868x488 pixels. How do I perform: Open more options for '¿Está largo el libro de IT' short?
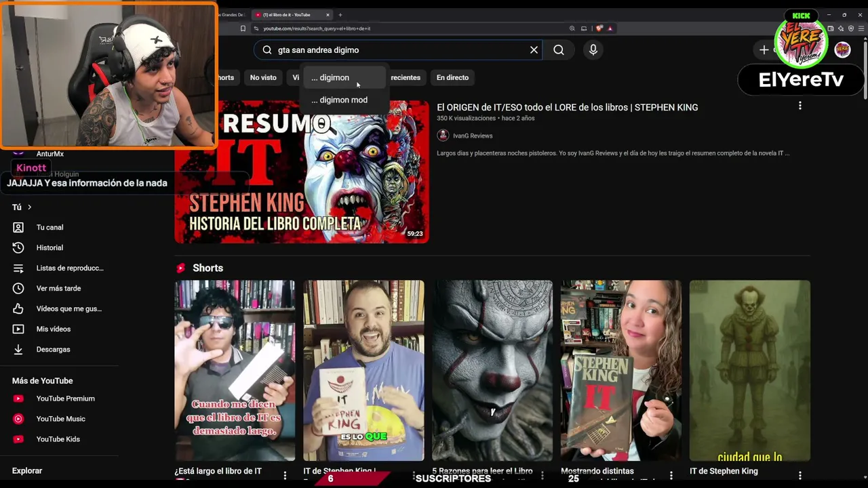pos(285,476)
